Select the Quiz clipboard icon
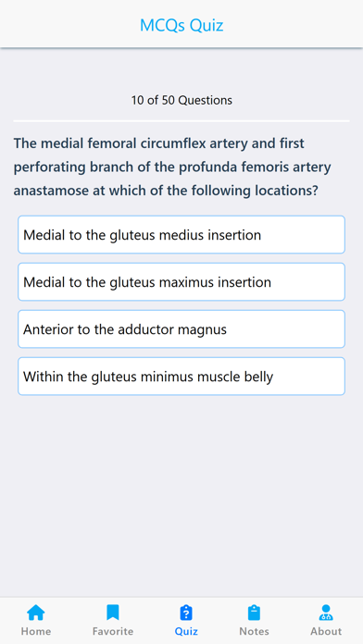The width and height of the screenshot is (363, 644). [186, 613]
